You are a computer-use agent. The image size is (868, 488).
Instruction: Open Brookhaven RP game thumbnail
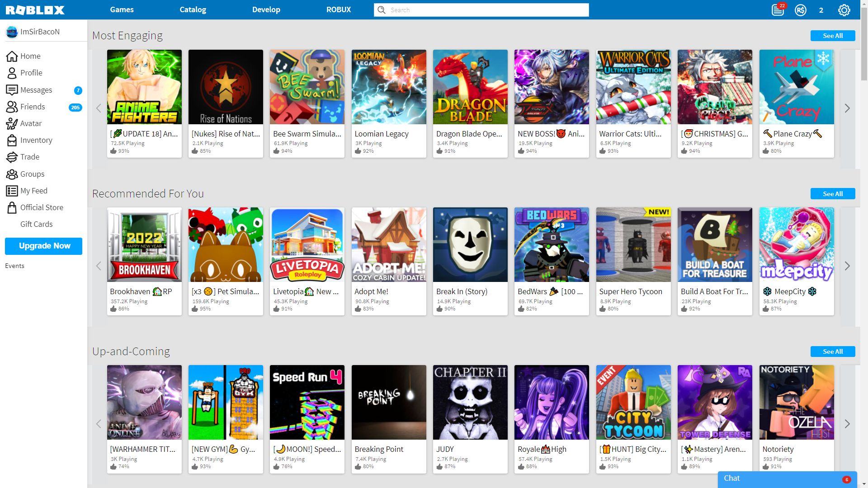point(144,244)
